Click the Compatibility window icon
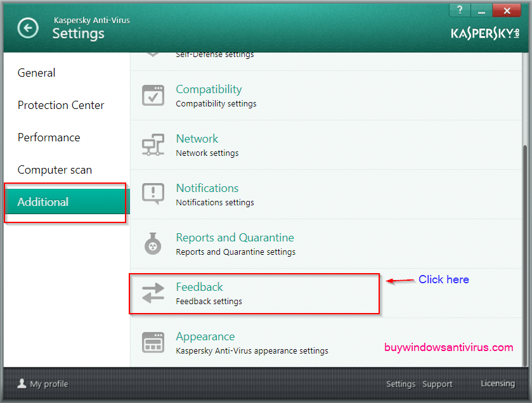Image resolution: width=532 pixels, height=403 pixels. point(153,95)
